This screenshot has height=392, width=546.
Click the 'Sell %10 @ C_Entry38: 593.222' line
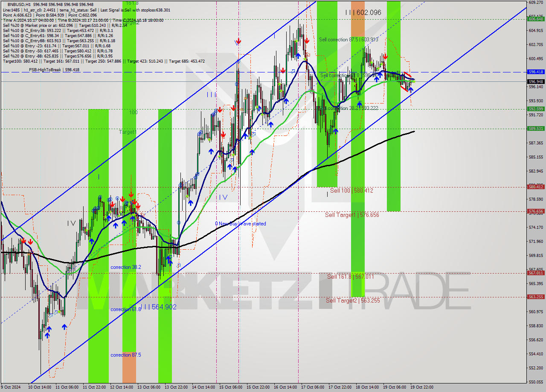coord(58,30)
